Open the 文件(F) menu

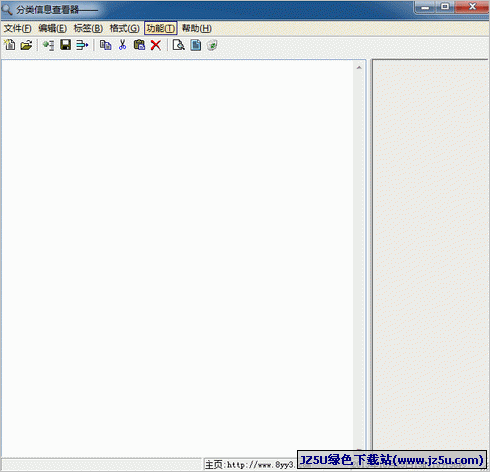click(x=18, y=28)
